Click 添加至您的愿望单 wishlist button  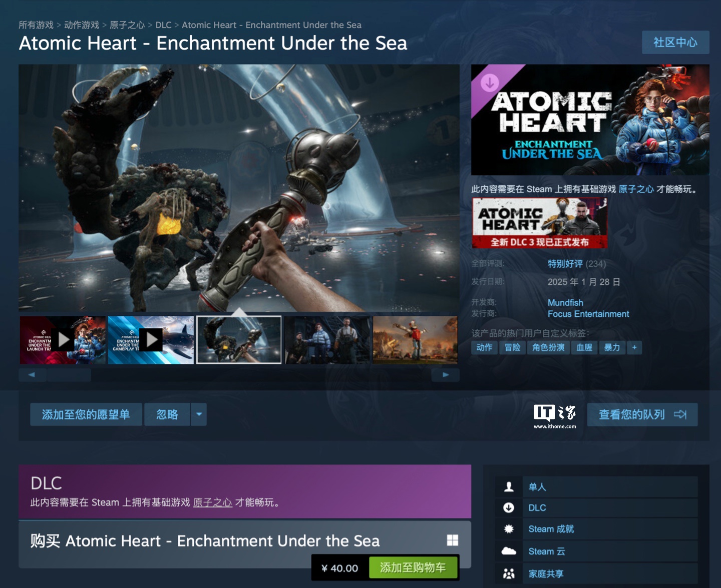(86, 414)
